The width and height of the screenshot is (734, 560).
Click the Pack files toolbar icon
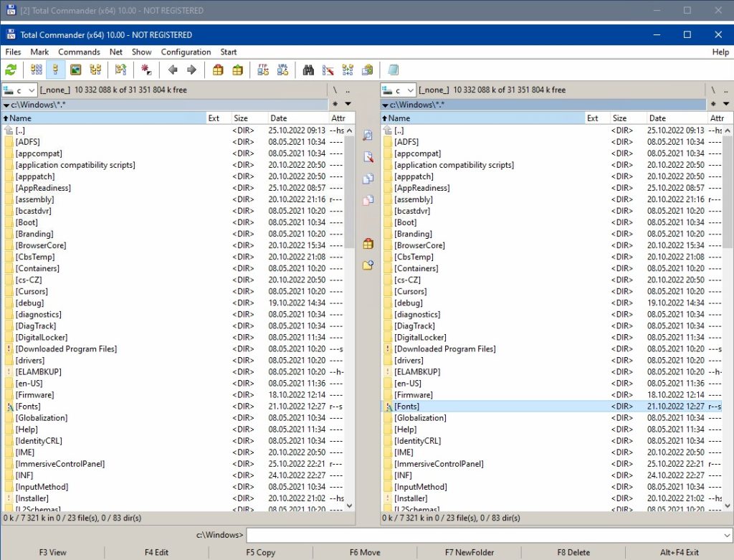[x=218, y=70]
